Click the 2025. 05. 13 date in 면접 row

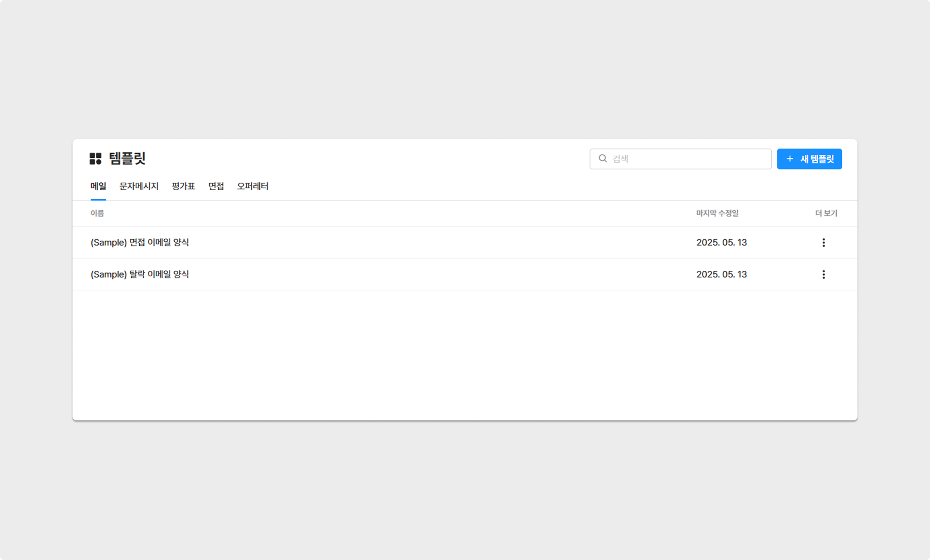[x=721, y=243]
